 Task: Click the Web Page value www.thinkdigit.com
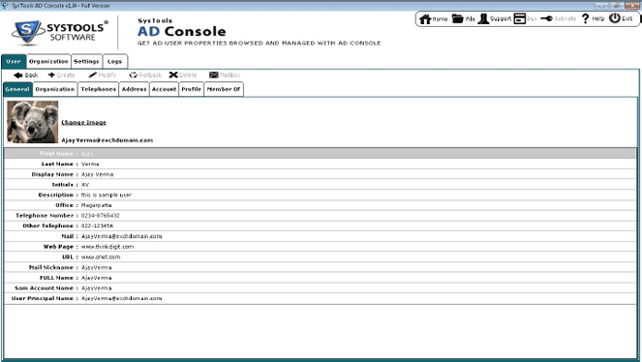tap(107, 247)
